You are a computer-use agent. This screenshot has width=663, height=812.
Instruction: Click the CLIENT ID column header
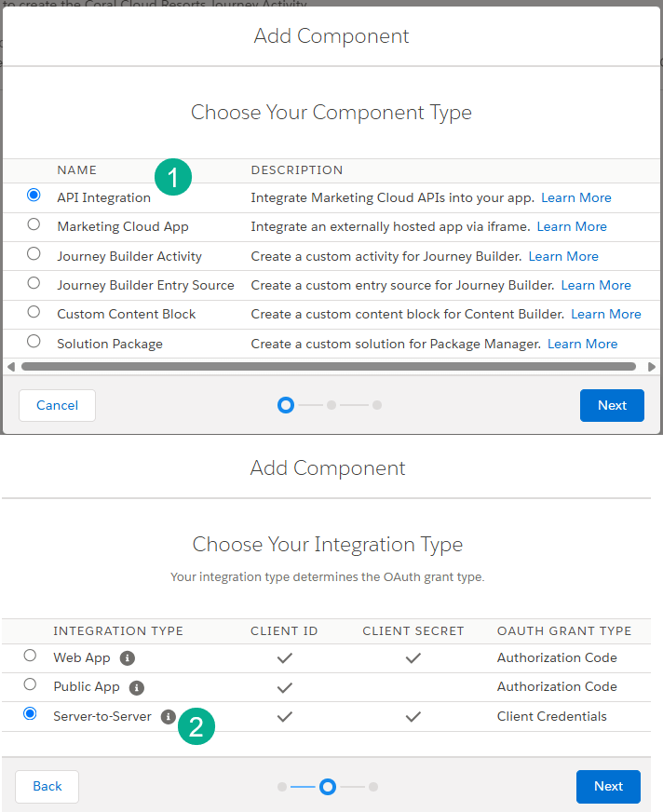[x=284, y=630]
